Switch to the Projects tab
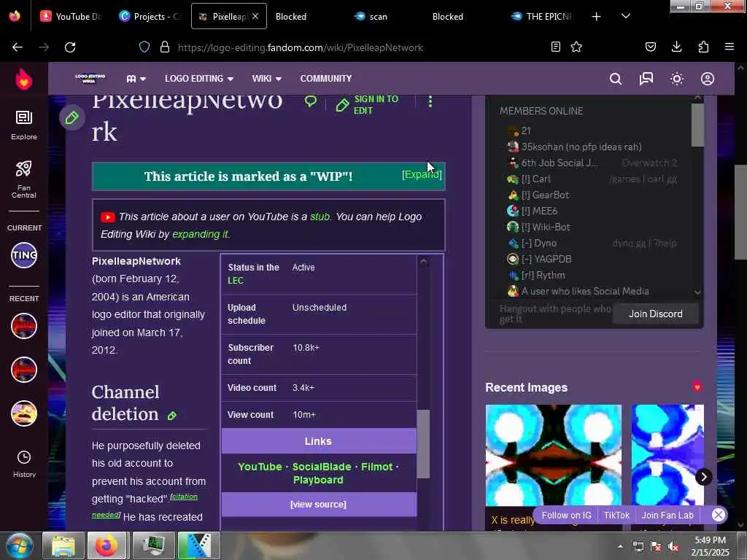The image size is (747, 560). pyautogui.click(x=150, y=16)
